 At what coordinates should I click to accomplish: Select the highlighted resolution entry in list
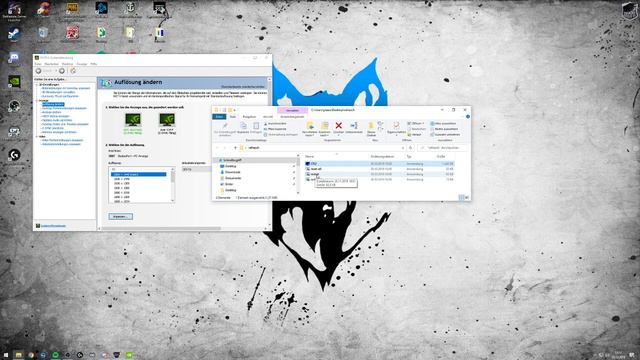(139, 174)
